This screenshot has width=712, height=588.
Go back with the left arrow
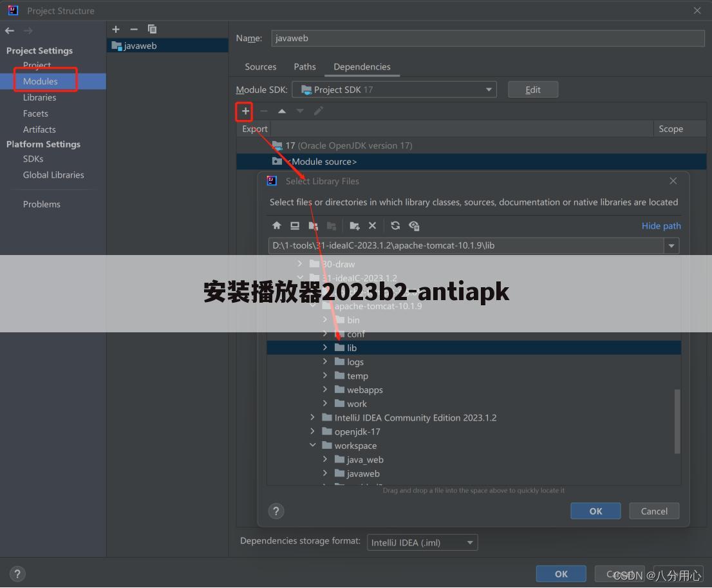click(10, 30)
